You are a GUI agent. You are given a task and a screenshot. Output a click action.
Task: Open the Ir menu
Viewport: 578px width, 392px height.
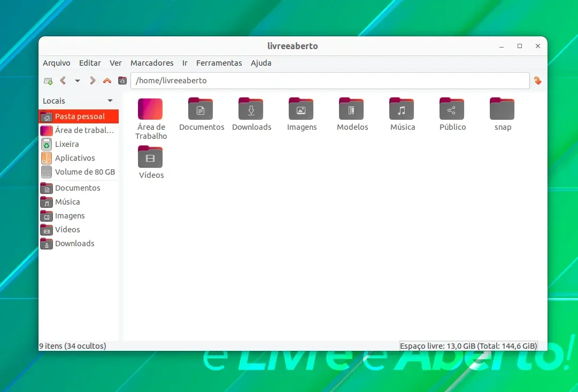coord(184,63)
